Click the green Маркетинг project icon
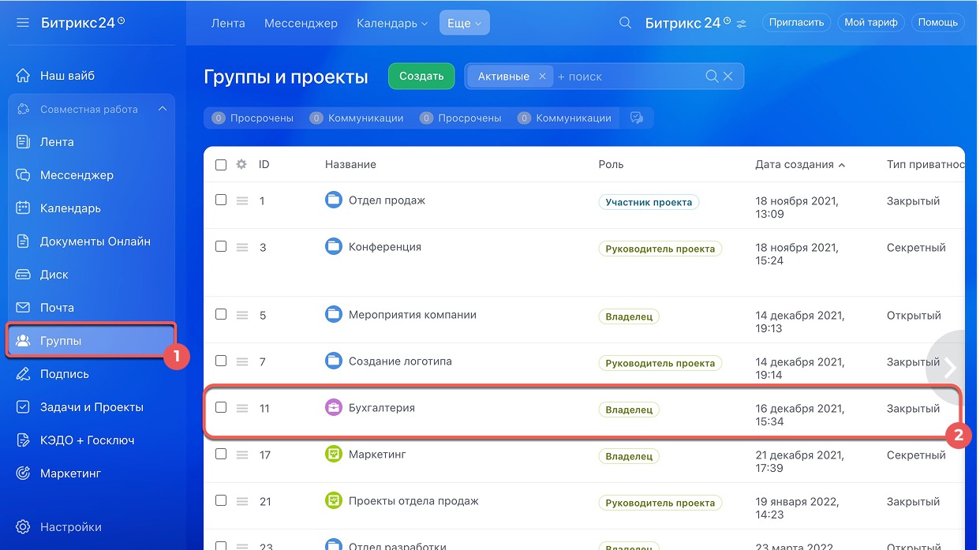Image resolution: width=980 pixels, height=550 pixels. click(334, 455)
